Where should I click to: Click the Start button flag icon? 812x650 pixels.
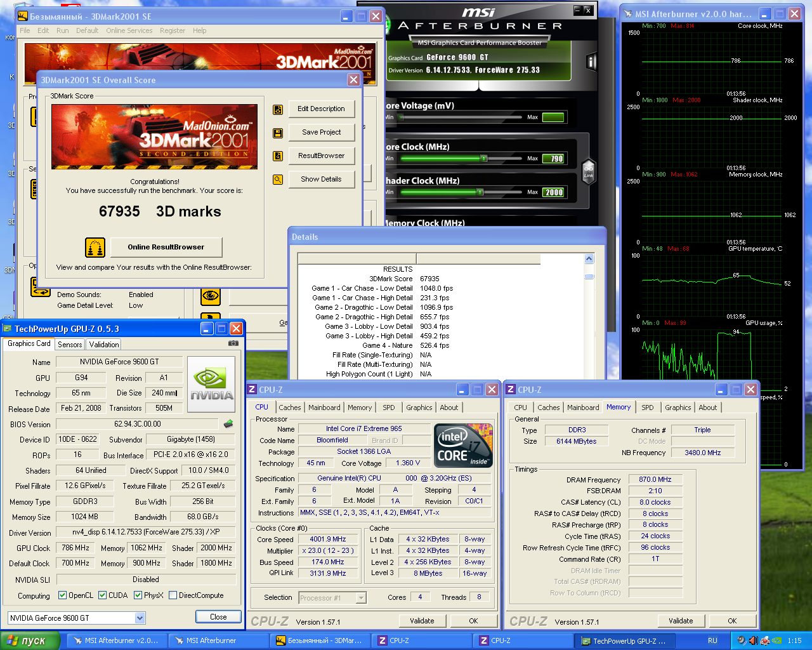pos(12,640)
